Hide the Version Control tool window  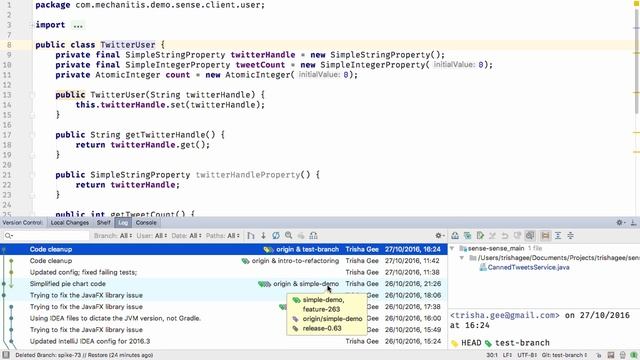point(633,222)
